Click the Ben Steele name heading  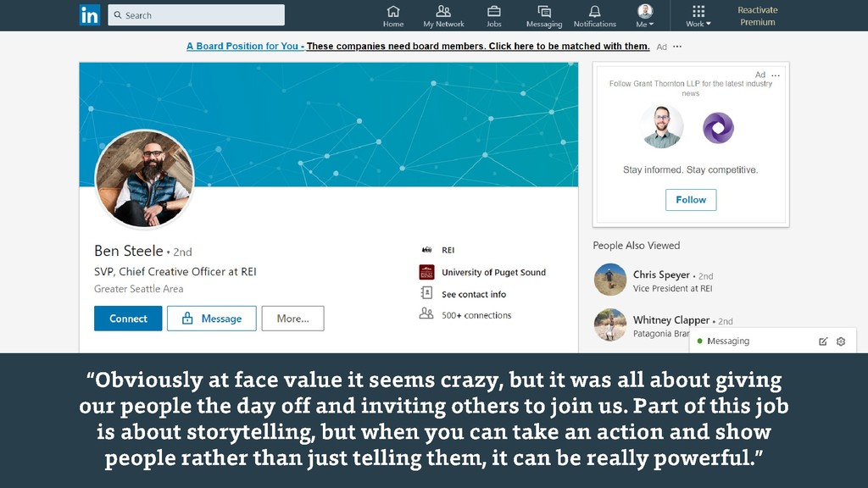coord(129,251)
